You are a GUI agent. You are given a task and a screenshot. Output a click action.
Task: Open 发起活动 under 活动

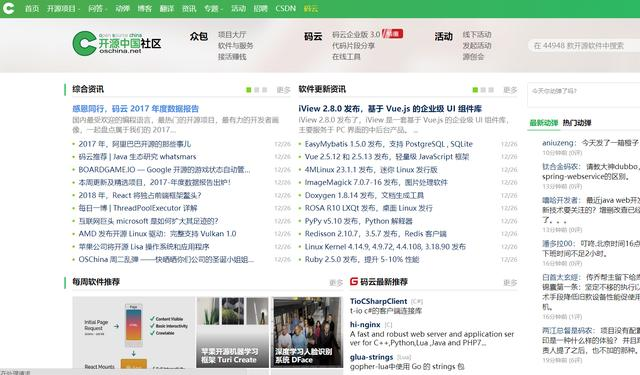[477, 46]
